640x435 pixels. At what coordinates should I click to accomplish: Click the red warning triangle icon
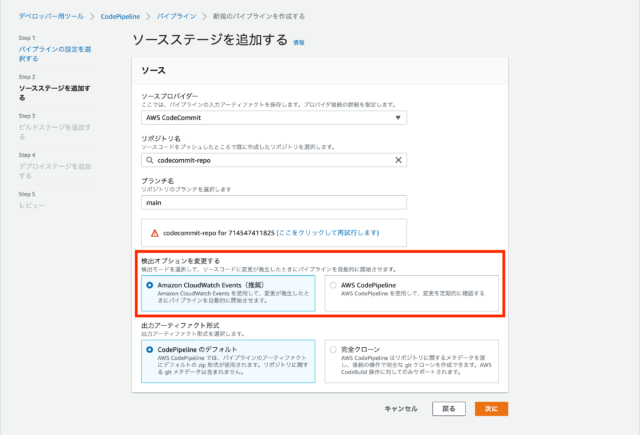coord(155,232)
